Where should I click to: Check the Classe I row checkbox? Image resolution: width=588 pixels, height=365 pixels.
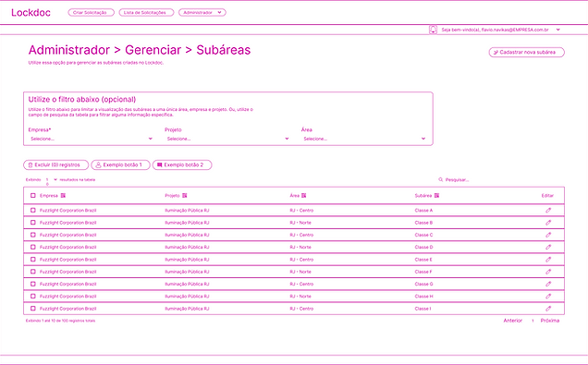pyautogui.click(x=33, y=309)
